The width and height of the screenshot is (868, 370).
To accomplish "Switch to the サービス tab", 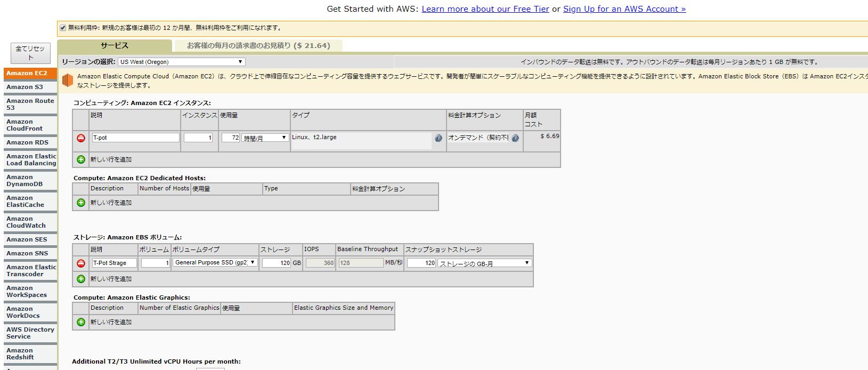I will (x=115, y=46).
